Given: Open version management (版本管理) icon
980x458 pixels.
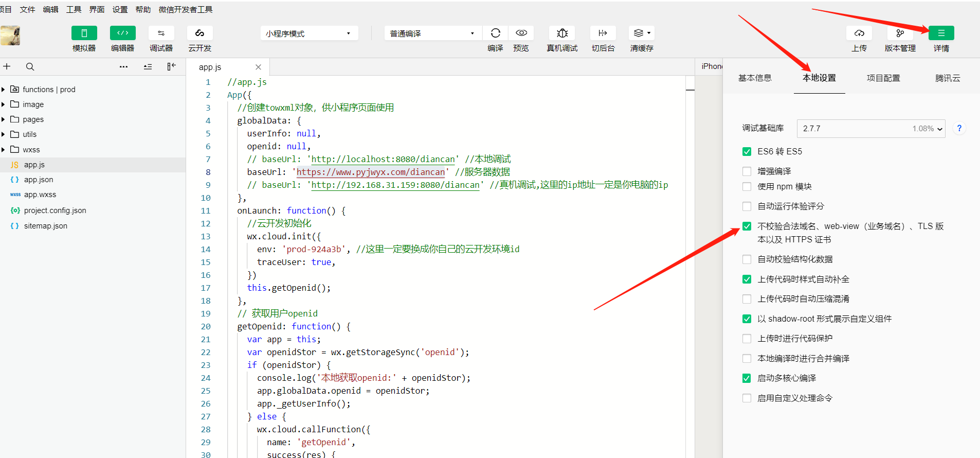Looking at the screenshot, I should (900, 33).
